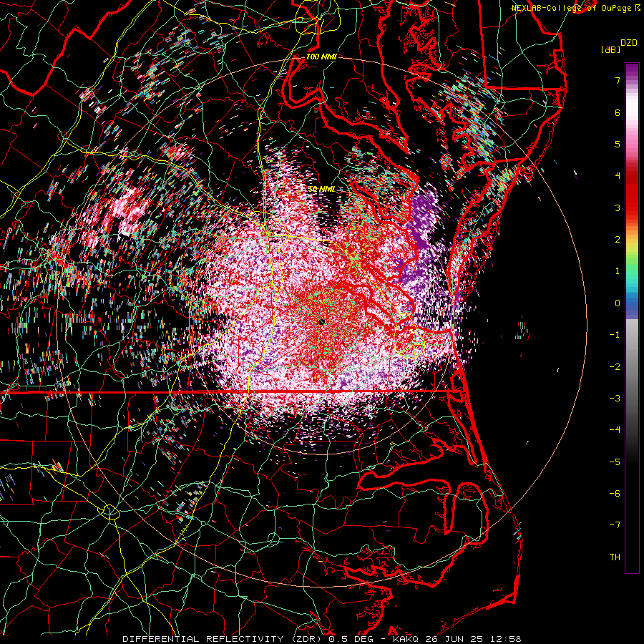Image resolution: width=644 pixels, height=644 pixels.
Task: Select the 4 dB legend value
Action: 618,176
